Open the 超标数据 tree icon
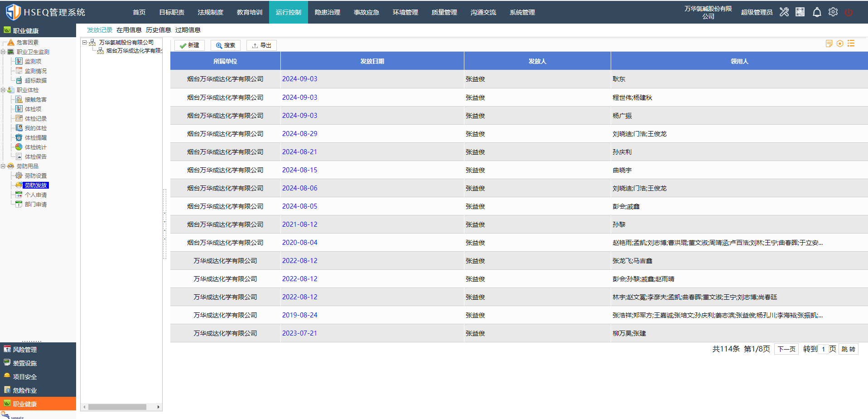This screenshot has height=419, width=868. point(19,80)
